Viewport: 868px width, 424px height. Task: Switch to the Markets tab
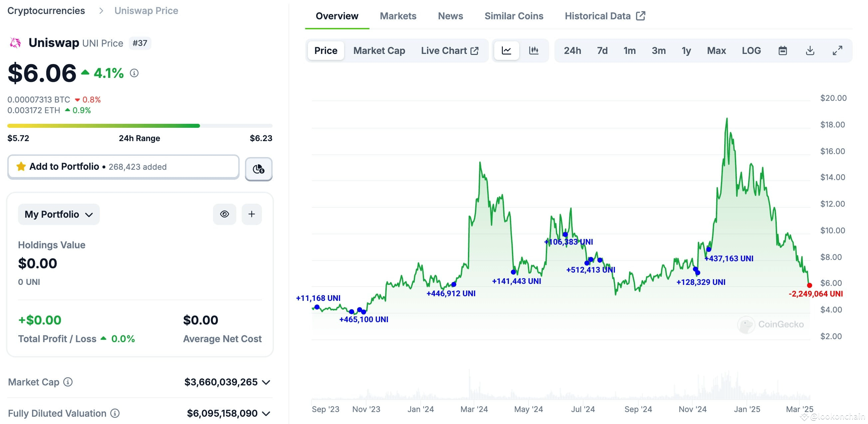(x=398, y=16)
